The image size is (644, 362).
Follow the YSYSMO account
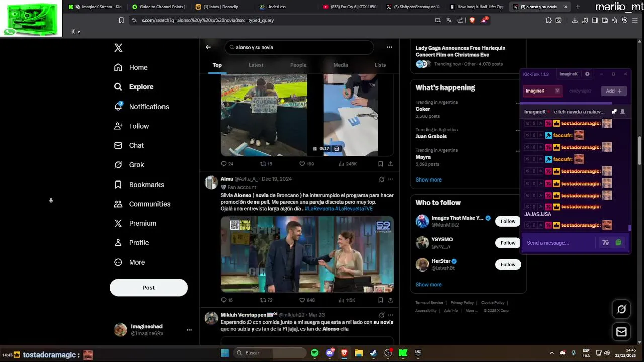tap(508, 243)
